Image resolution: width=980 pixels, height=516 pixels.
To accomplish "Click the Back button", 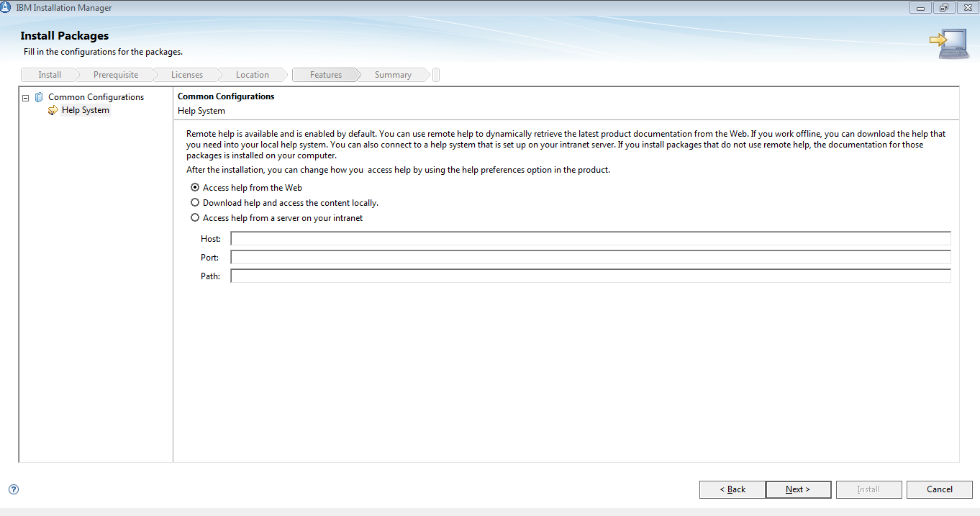I will [x=732, y=489].
